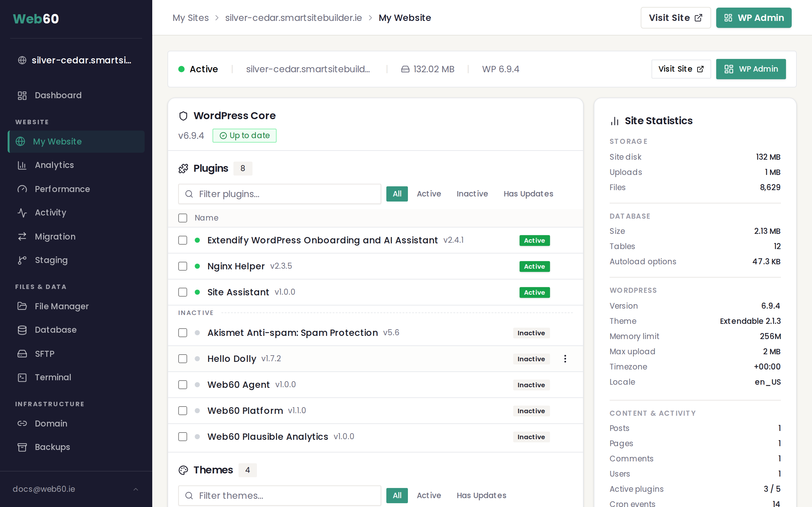
Task: View the Activity log
Action: 50,213
